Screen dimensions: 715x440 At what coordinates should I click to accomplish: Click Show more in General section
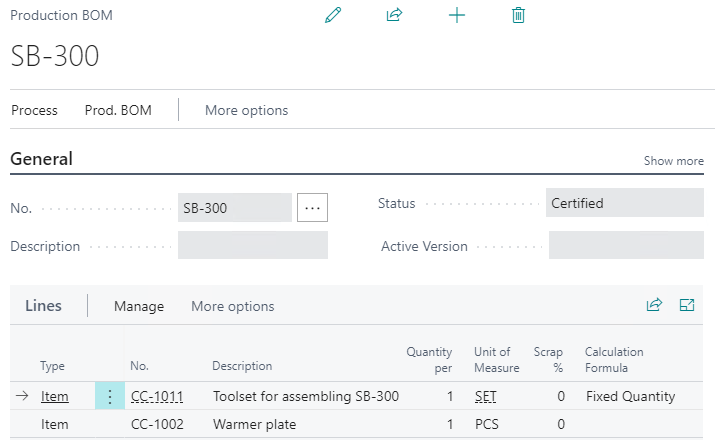pos(674,161)
